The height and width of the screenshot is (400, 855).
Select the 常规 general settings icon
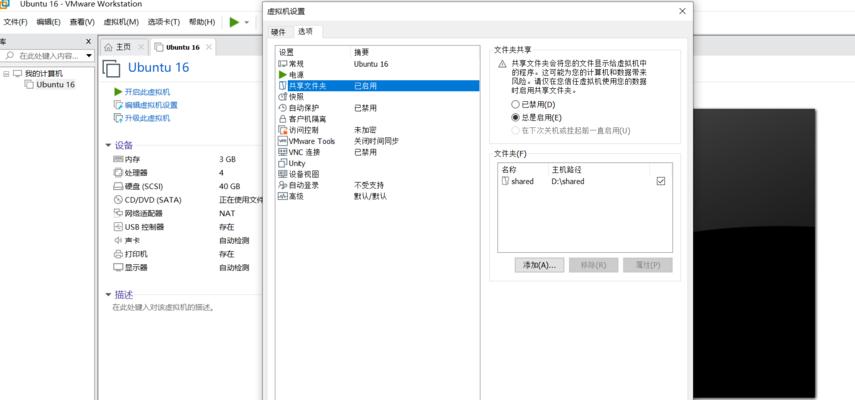(x=282, y=64)
